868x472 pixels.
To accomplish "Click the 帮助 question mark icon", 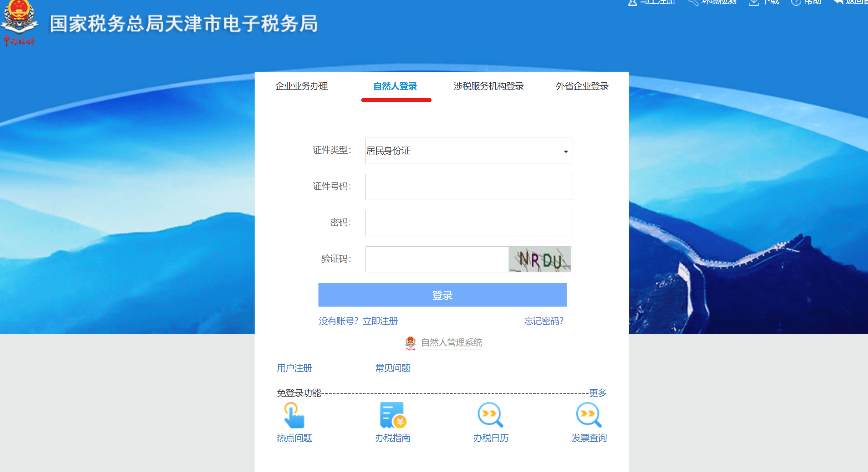I will point(796,2).
